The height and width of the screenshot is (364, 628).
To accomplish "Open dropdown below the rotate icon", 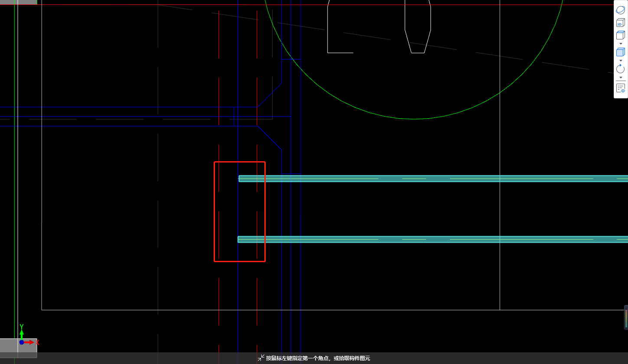I will [621, 78].
